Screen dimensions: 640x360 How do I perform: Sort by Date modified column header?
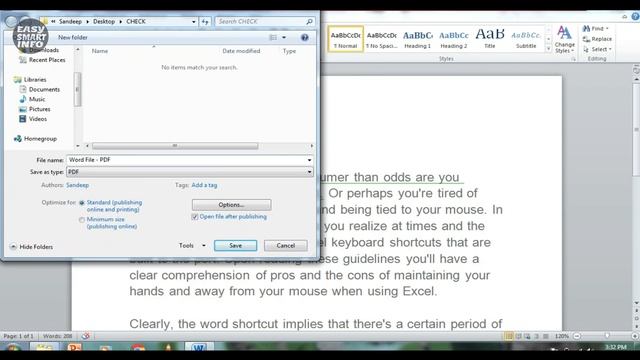pyautogui.click(x=241, y=51)
